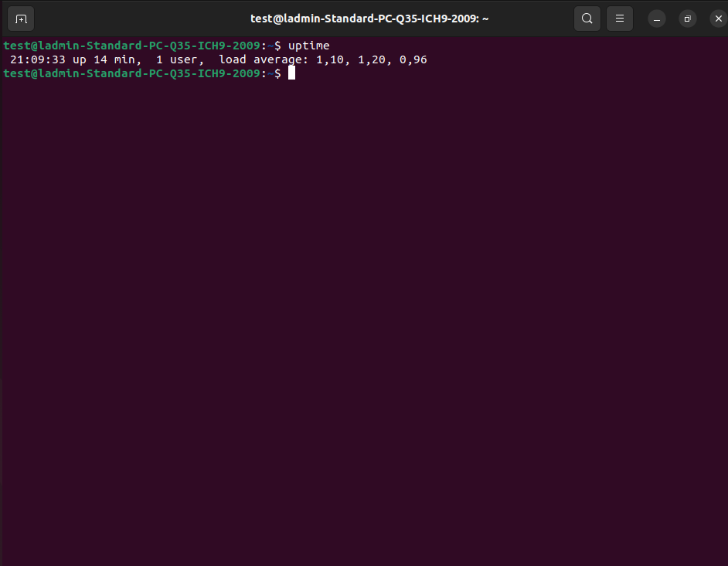
Task: Click the blinking terminal cursor
Action: click(291, 73)
